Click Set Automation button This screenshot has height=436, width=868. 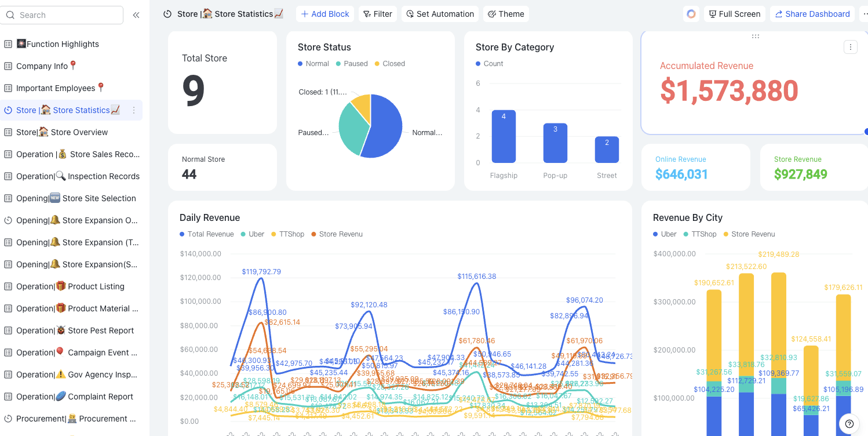[440, 14]
